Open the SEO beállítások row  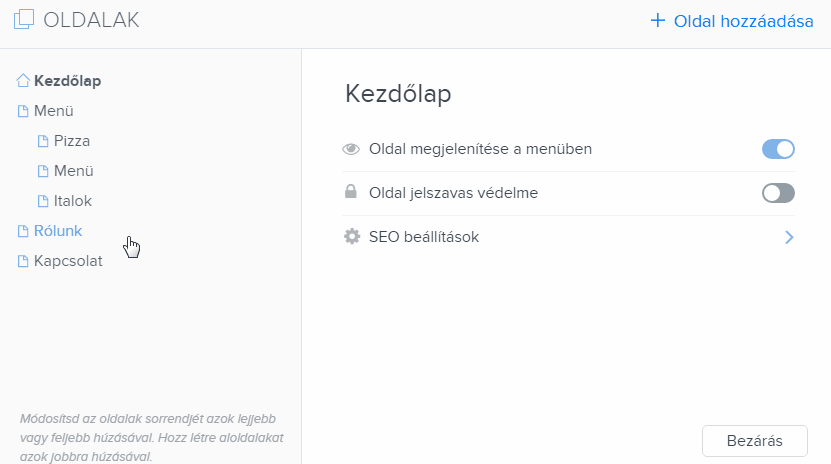[x=568, y=237]
